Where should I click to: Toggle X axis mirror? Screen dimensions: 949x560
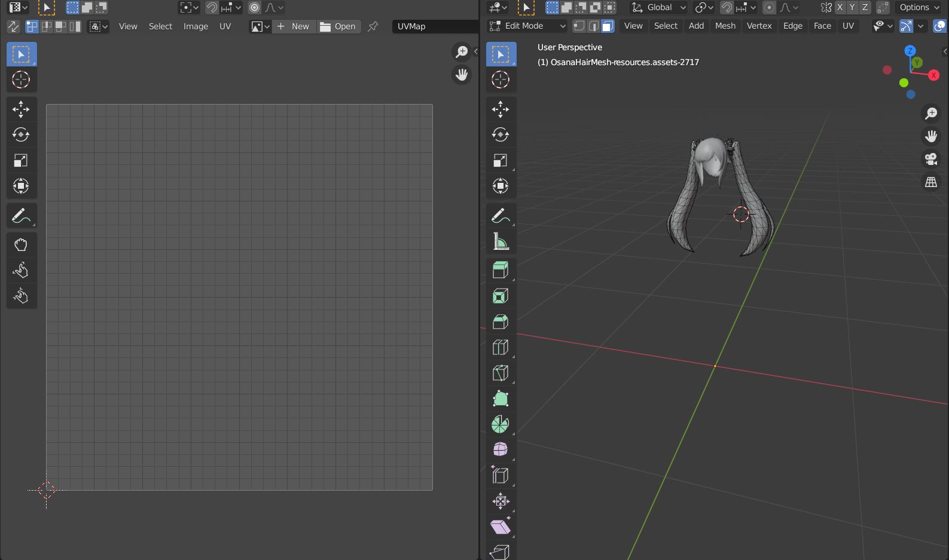click(x=840, y=8)
